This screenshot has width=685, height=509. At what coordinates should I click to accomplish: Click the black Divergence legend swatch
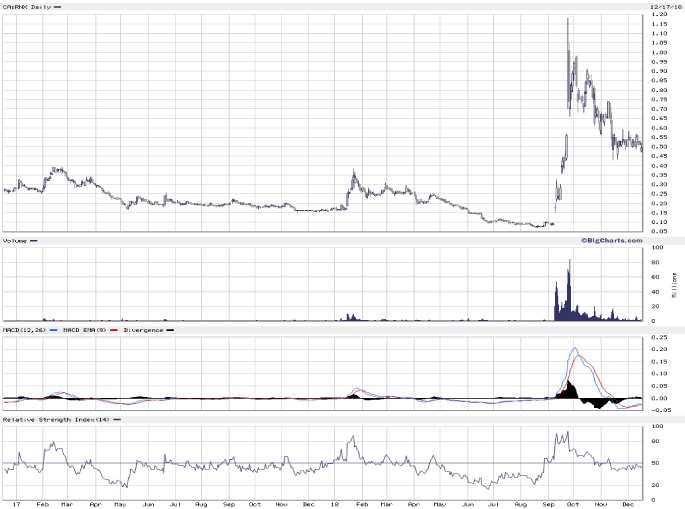pyautogui.click(x=169, y=329)
